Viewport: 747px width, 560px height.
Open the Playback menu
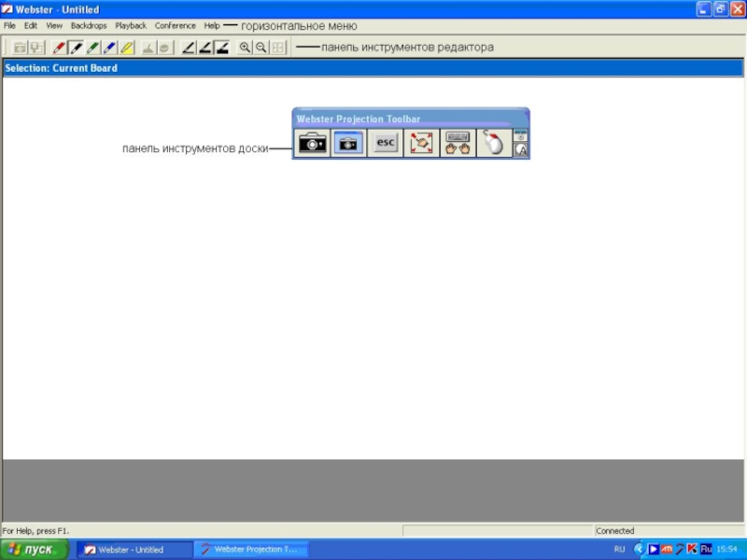pyautogui.click(x=131, y=26)
